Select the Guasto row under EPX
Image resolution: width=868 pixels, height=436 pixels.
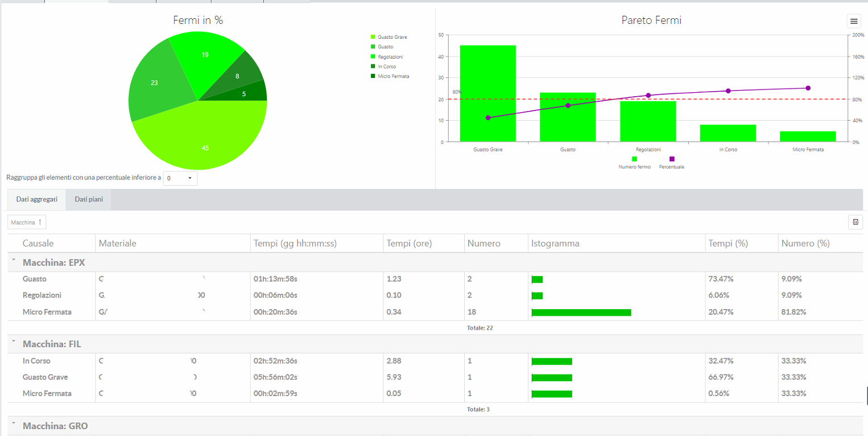(x=435, y=279)
